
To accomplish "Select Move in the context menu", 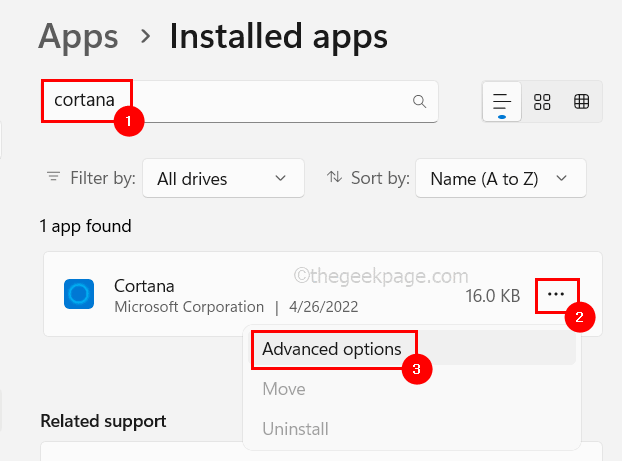I will [x=284, y=389].
